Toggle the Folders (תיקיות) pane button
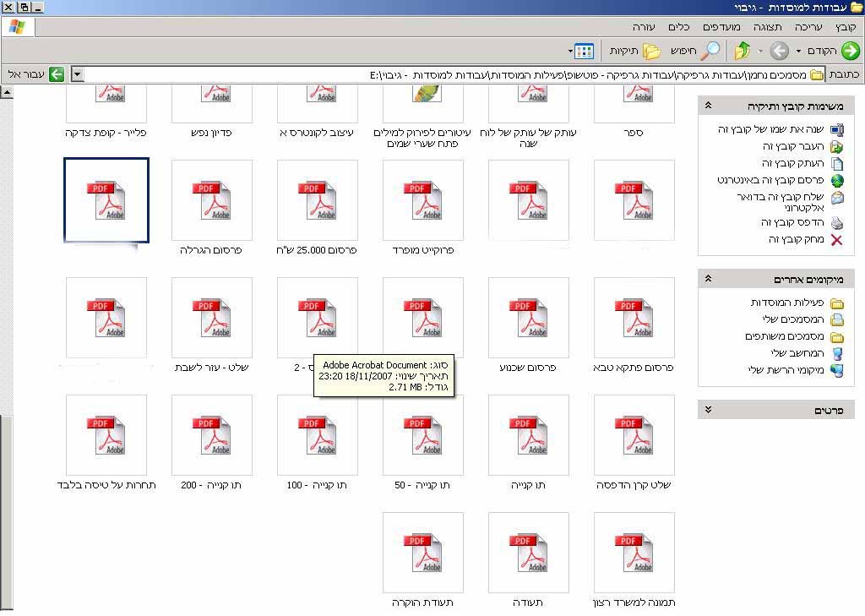Image resolution: width=865 pixels, height=616 pixels. point(634,51)
